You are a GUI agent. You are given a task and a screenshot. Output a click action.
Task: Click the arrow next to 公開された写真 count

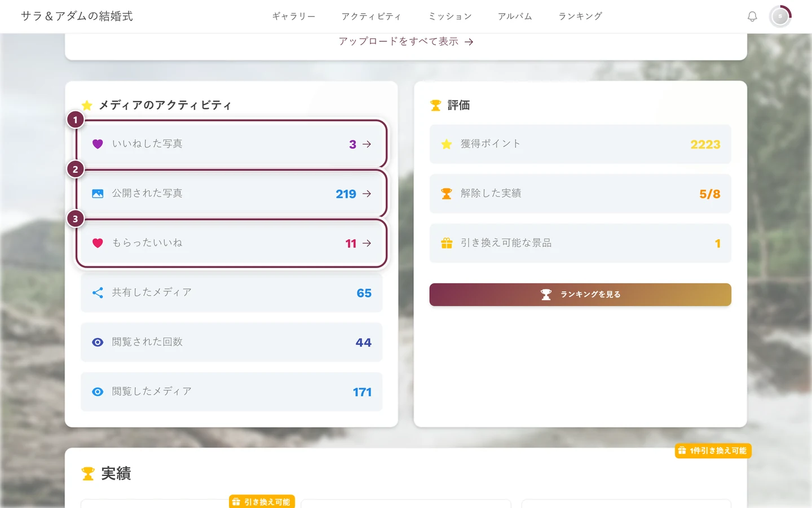point(367,194)
